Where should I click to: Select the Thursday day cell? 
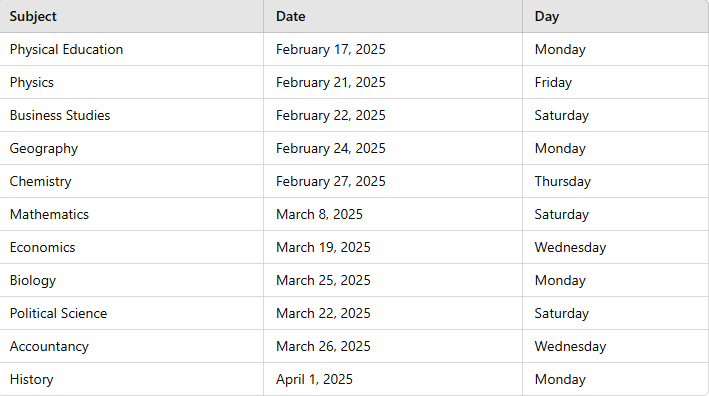[616, 181]
